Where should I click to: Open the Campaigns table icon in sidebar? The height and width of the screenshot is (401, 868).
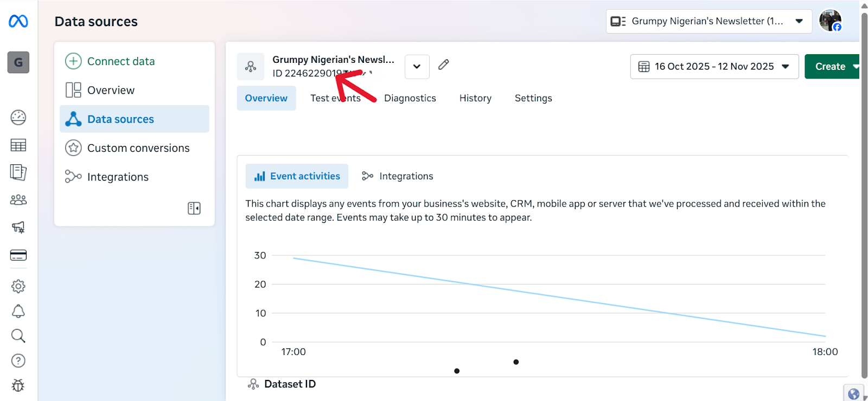pos(18,145)
